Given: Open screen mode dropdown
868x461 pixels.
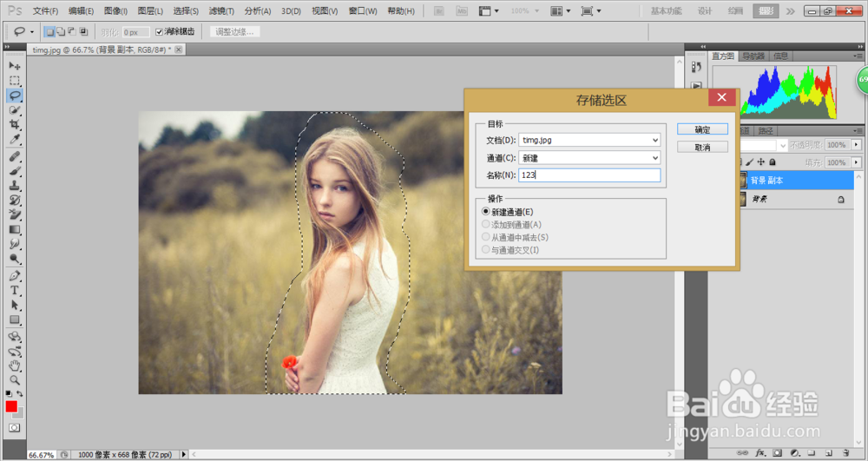Looking at the screenshot, I should click(x=591, y=11).
